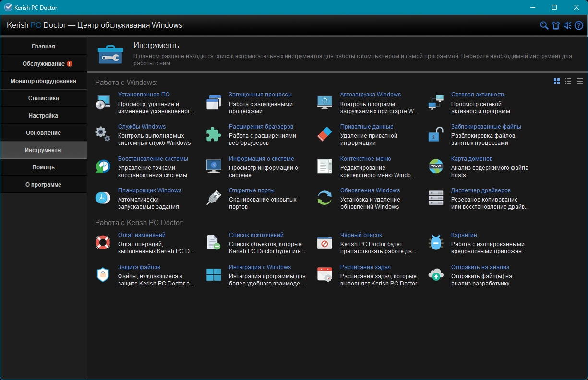Switch to detailed list view icon

568,81
